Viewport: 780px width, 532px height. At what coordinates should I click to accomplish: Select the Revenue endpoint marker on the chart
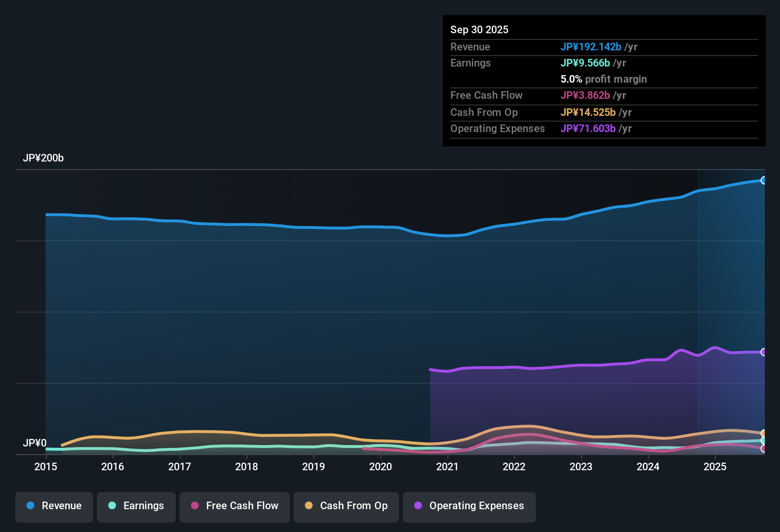pos(763,180)
